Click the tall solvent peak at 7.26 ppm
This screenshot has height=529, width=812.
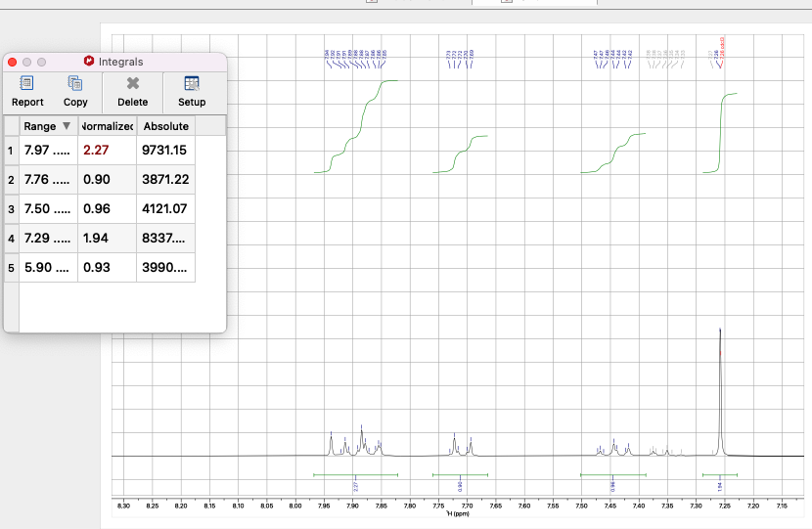tap(720, 392)
